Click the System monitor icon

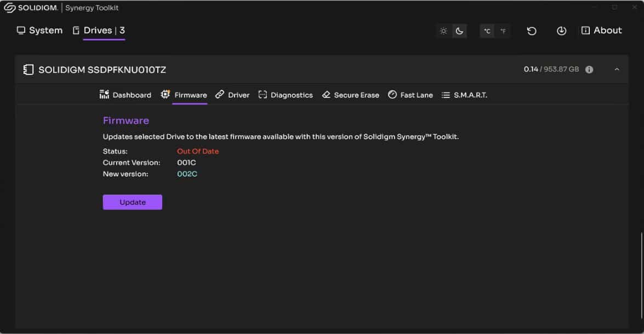(x=21, y=30)
